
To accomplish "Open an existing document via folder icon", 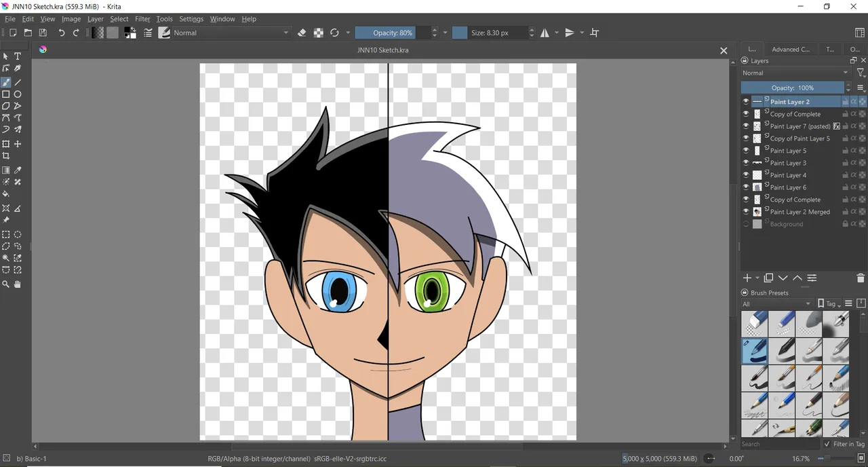I will [28, 33].
